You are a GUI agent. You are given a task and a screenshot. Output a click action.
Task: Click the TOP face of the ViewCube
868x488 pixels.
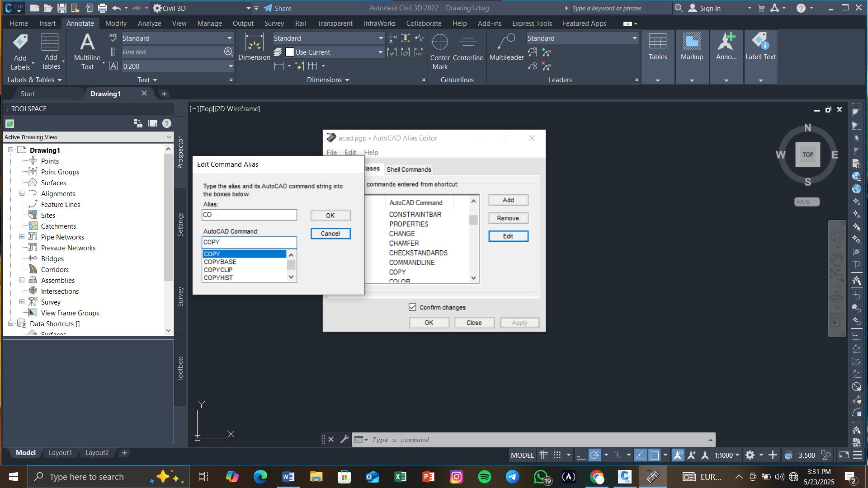(807, 155)
